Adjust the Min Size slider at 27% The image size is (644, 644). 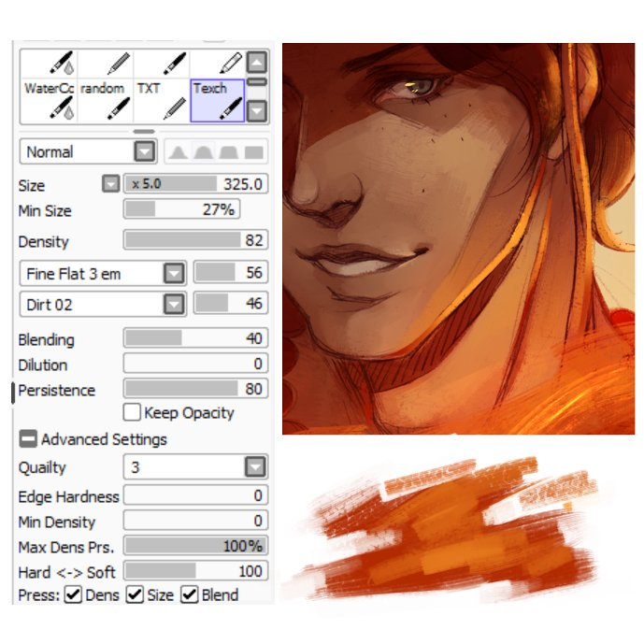pos(181,209)
